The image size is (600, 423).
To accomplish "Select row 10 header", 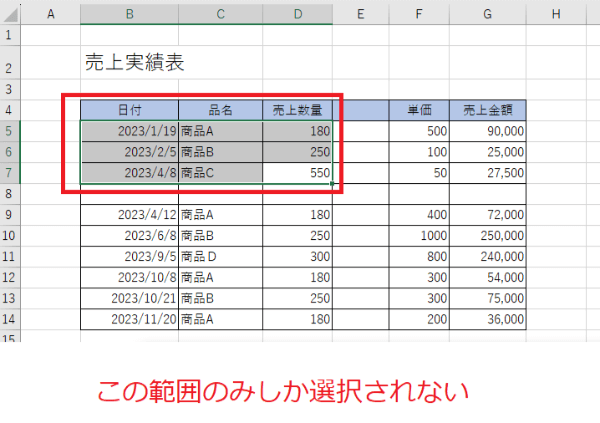I will tap(10, 235).
